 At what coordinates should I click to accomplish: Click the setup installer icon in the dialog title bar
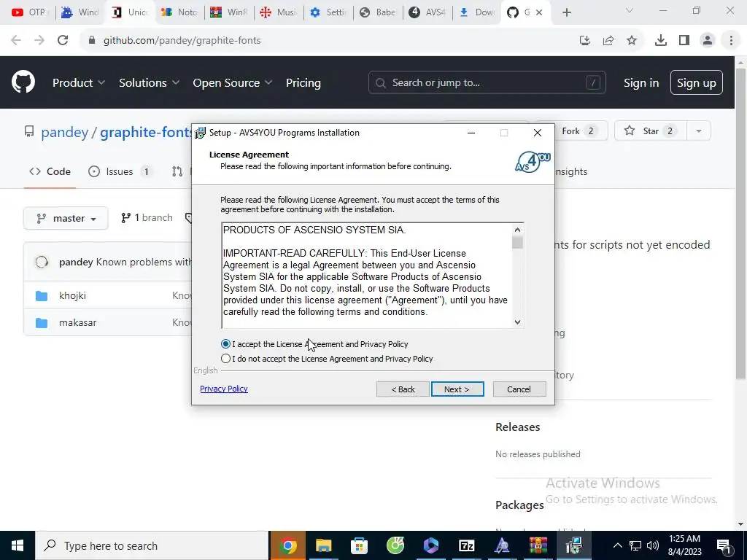point(201,133)
